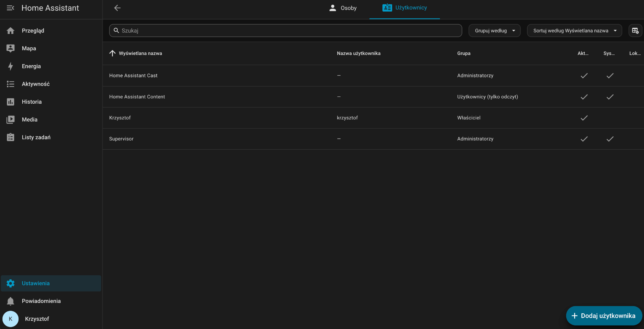Click the sort arrow beside Wyświetlana nazwa
This screenshot has height=329, width=644.
(112, 53)
